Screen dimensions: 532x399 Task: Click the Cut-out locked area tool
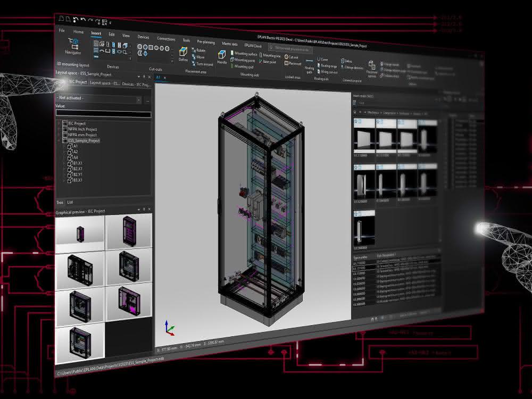click(292, 57)
